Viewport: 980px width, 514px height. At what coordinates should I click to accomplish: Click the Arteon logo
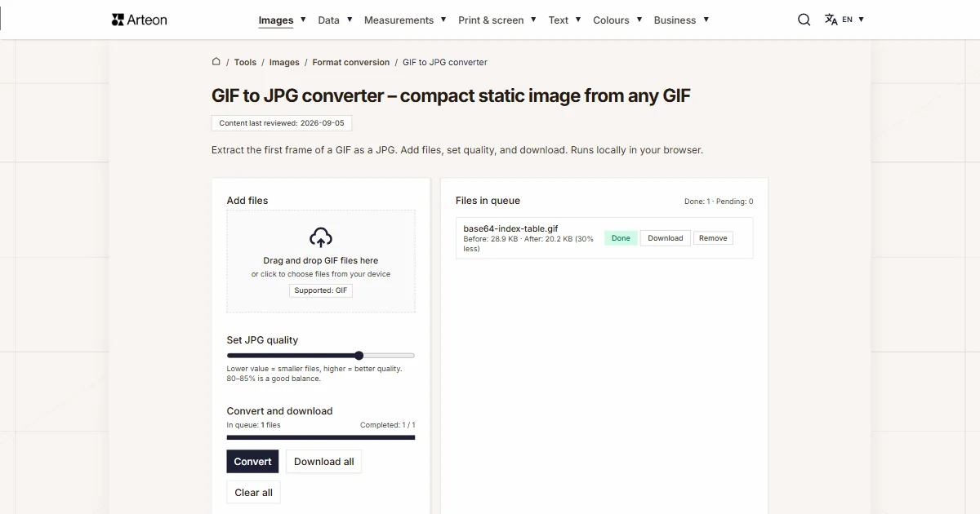[x=140, y=20]
